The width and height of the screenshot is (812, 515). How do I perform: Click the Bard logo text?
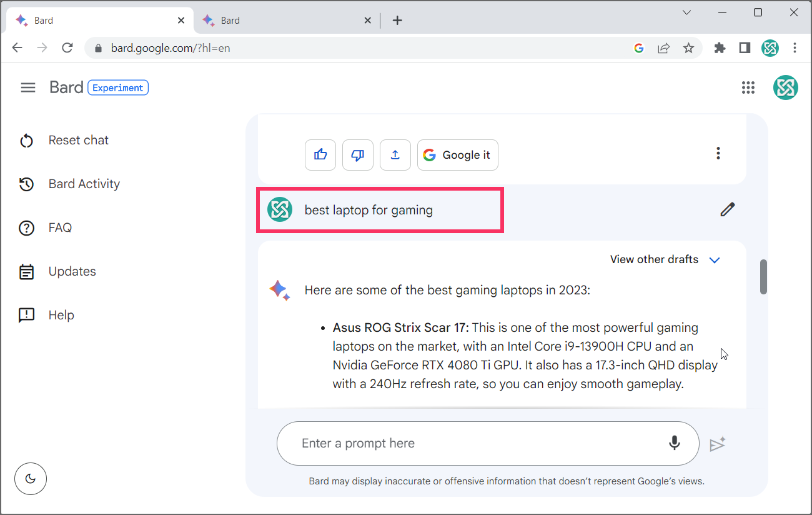tap(66, 87)
